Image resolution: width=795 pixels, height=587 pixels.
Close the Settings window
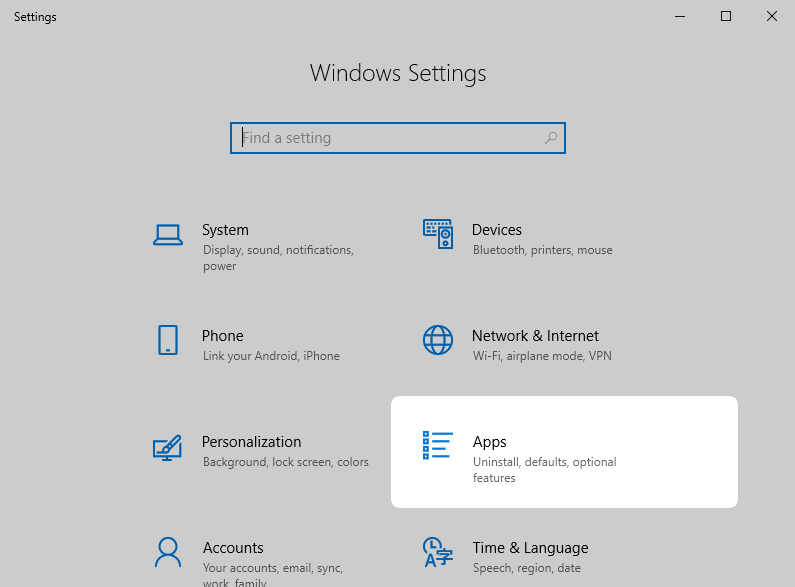coord(772,16)
